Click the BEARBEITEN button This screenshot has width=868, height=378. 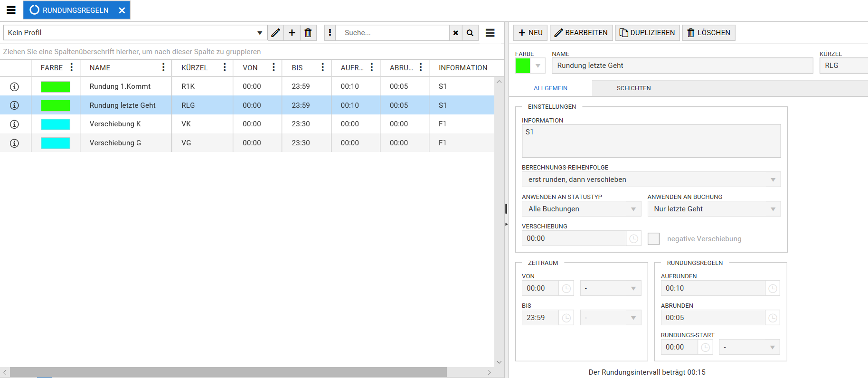tap(581, 33)
